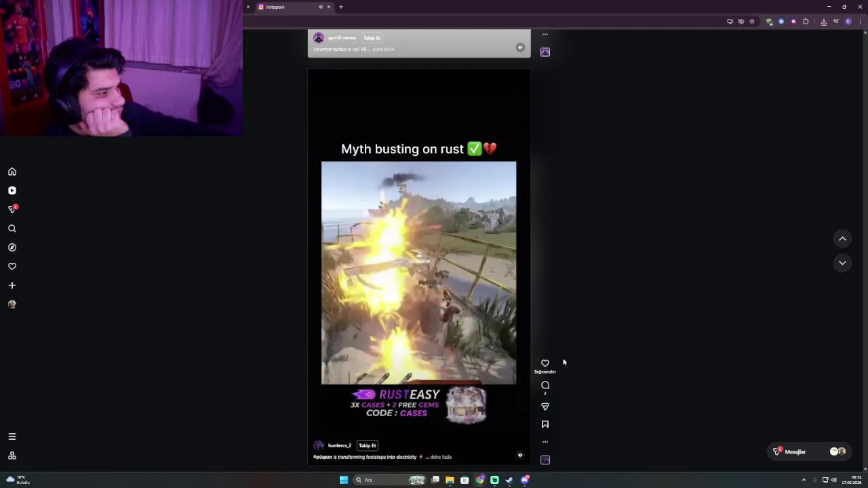Viewport: 868px width, 488px height.
Task: Open the weather widget on taskbar
Action: [17, 480]
